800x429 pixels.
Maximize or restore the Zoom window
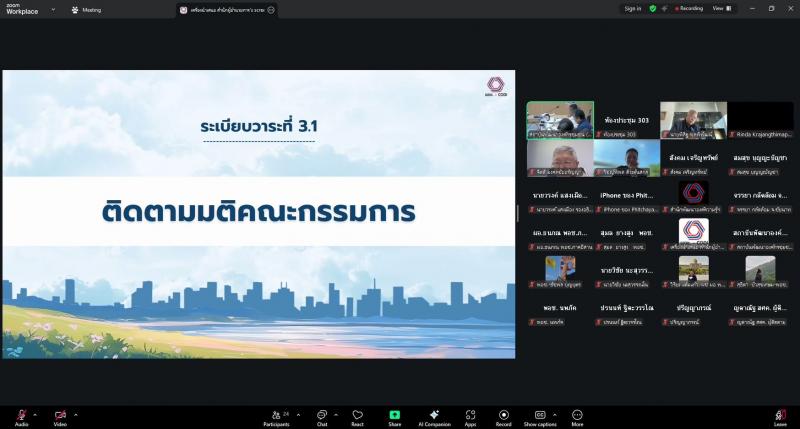[771, 9]
